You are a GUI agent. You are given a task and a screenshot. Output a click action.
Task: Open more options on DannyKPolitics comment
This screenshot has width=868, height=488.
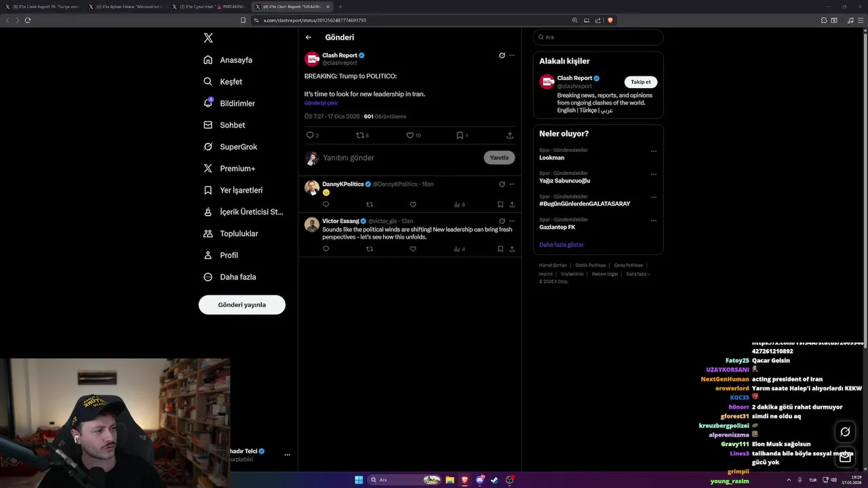coord(512,184)
